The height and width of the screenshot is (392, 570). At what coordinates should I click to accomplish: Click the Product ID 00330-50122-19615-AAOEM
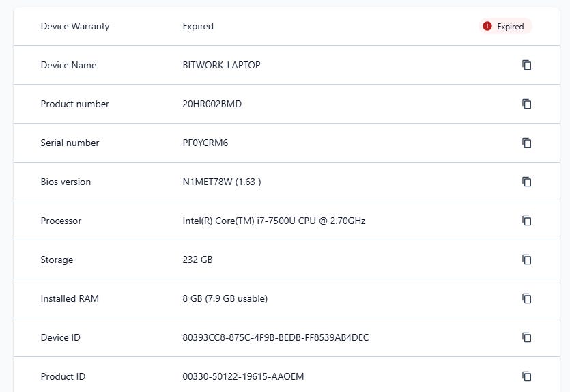(243, 377)
